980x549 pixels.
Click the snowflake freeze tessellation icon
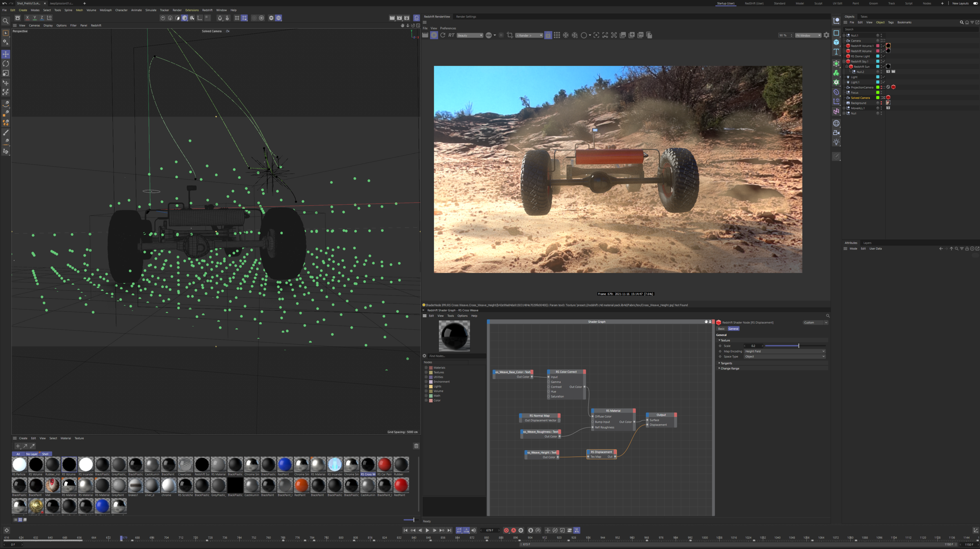[x=566, y=35]
